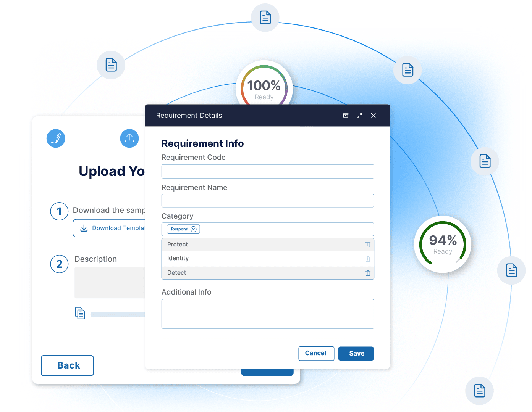The image size is (532, 412).
Task: Click the archive icon in Requirement Details header
Action: pyautogui.click(x=345, y=116)
